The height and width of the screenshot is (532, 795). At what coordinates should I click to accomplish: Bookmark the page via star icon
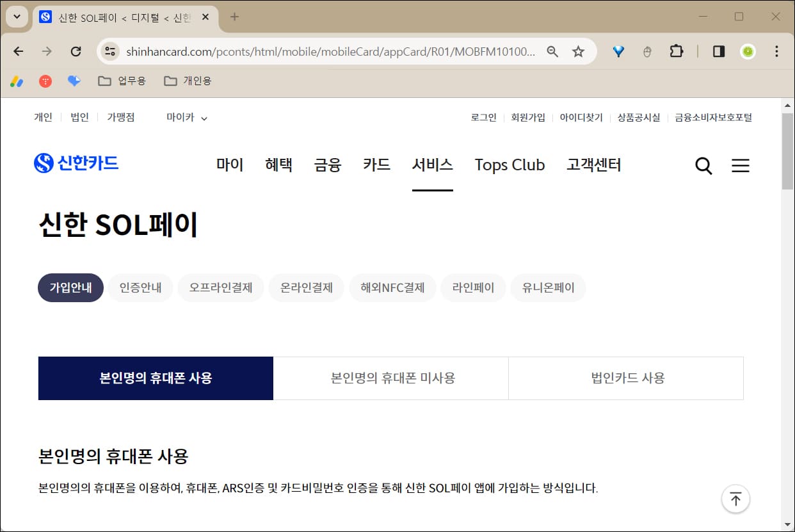[577, 51]
